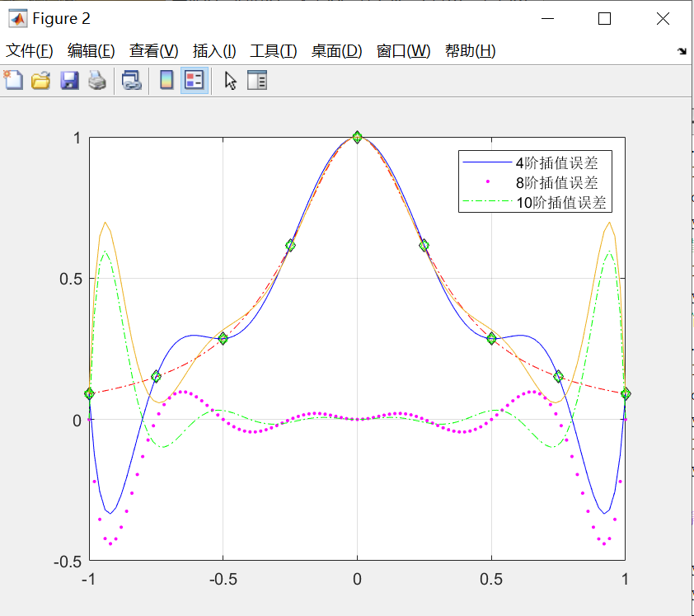Open the 查看(V) menu
The width and height of the screenshot is (694, 616).
[x=153, y=51]
